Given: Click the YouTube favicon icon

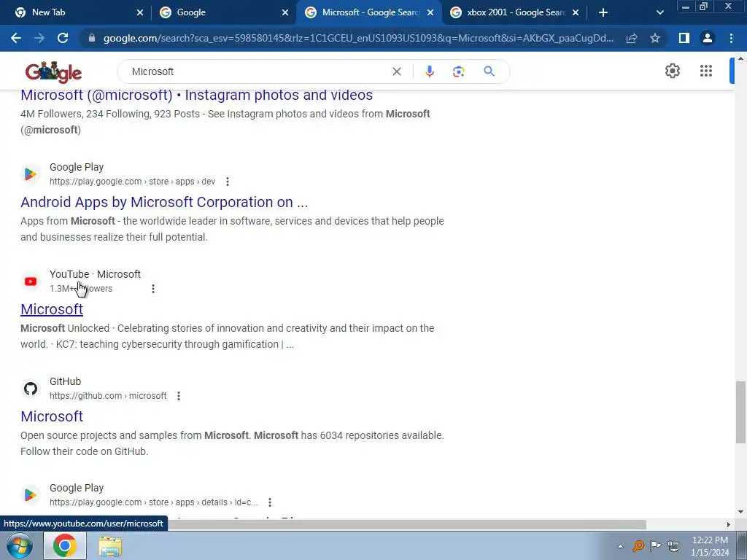Looking at the screenshot, I should [31, 281].
